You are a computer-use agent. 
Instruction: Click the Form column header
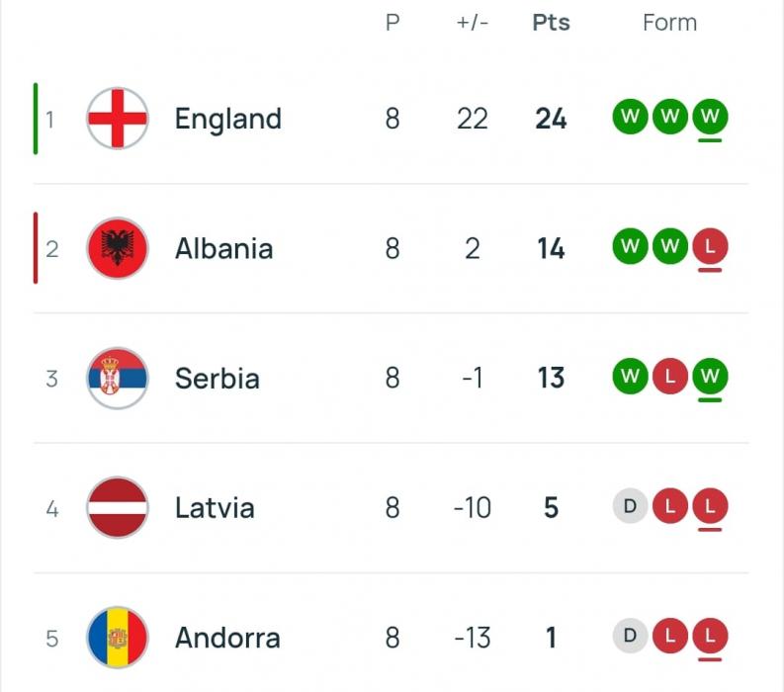click(669, 23)
